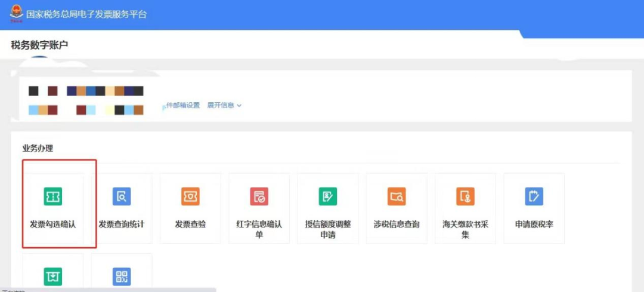Click the 发票查询统计 blue search icon
The width and height of the screenshot is (644, 292).
(x=122, y=196)
